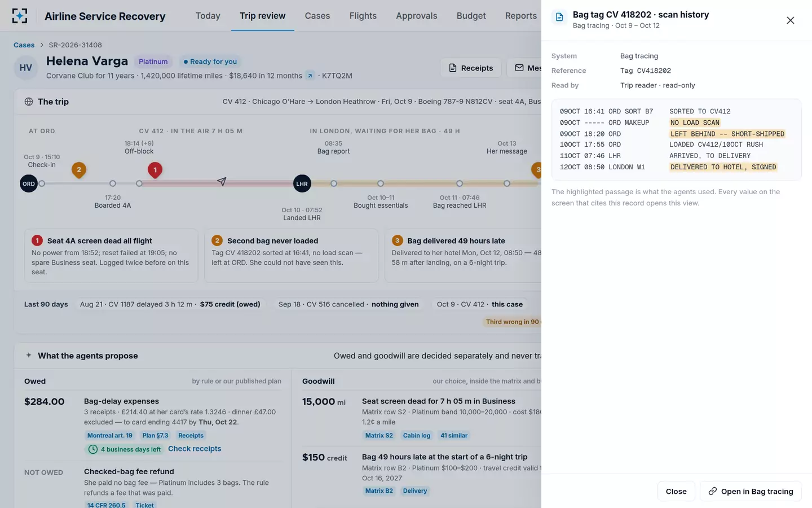The width and height of the screenshot is (812, 508).
Task: Click the LHR arrival airport node
Action: (x=302, y=183)
